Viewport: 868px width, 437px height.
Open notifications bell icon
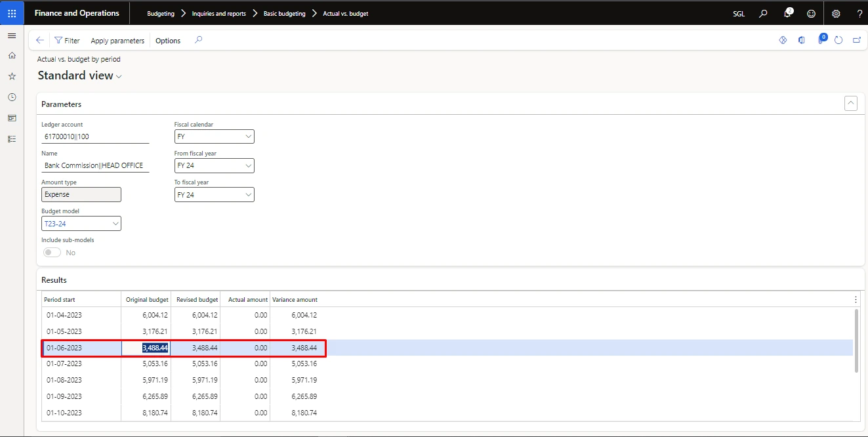(788, 13)
